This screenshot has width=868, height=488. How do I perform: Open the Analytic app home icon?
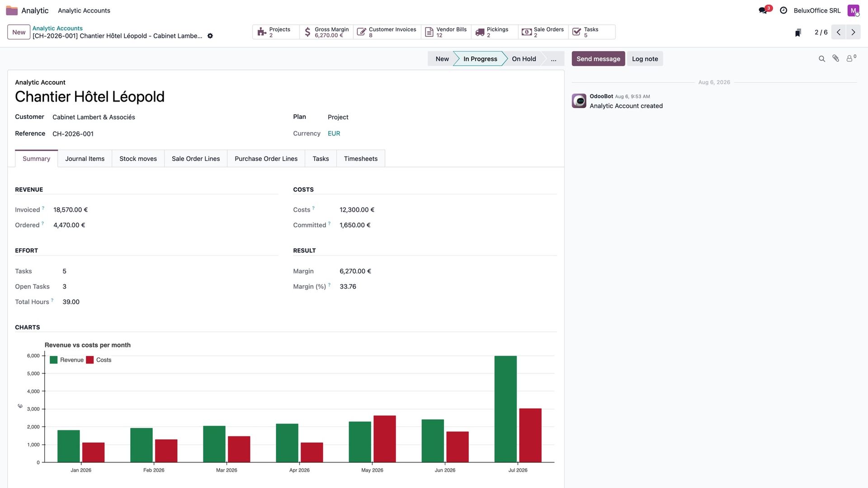tap(12, 10)
